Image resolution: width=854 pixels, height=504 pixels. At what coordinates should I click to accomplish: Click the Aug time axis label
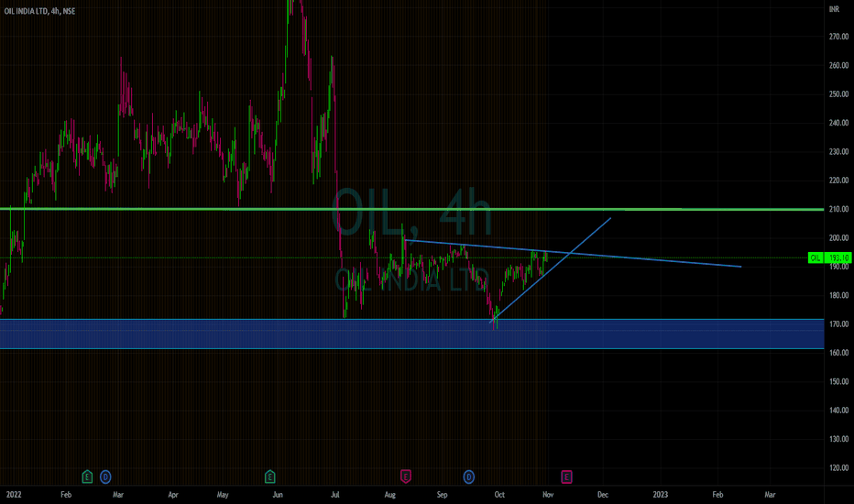click(390, 495)
